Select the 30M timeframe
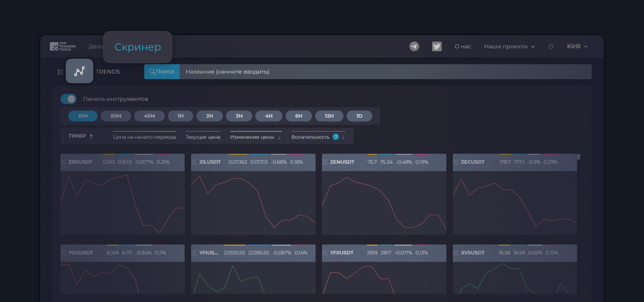 coord(116,116)
